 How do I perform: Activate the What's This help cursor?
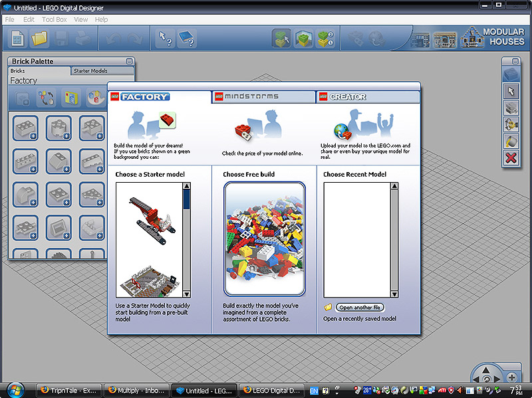[165, 39]
